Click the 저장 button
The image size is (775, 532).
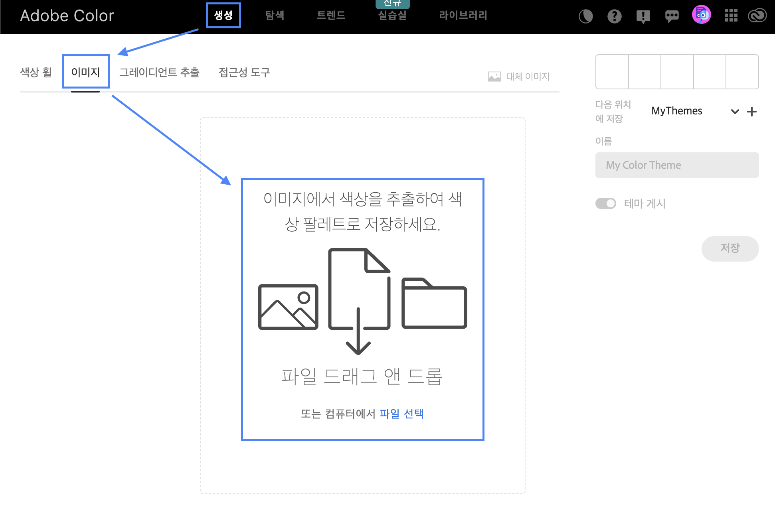[x=730, y=248]
